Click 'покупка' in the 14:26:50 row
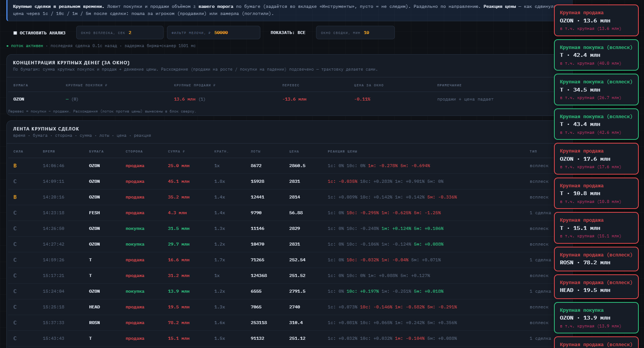Viewport: 644px width, 348px height. coord(135,228)
